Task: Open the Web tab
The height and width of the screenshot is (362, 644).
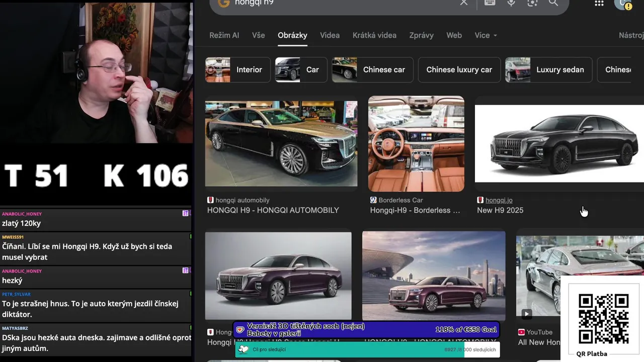Action: pyautogui.click(x=454, y=35)
